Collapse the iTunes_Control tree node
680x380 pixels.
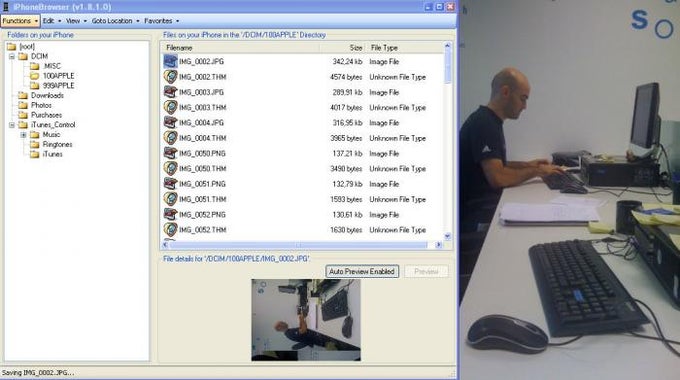tap(12, 125)
